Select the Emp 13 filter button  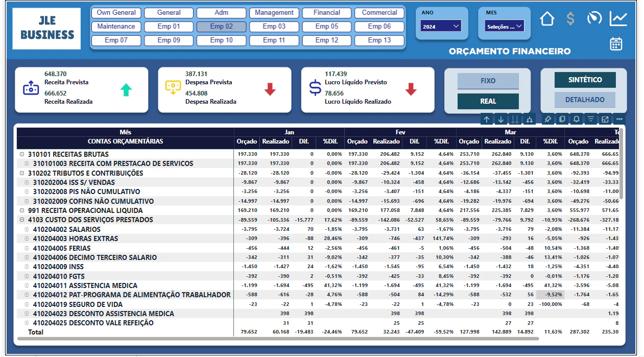379,40
